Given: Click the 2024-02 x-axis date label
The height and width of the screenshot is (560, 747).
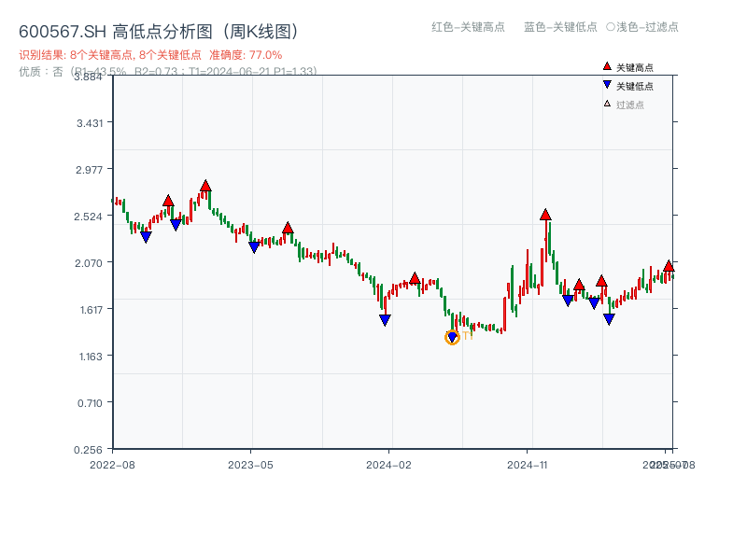Looking at the screenshot, I should [x=389, y=464].
